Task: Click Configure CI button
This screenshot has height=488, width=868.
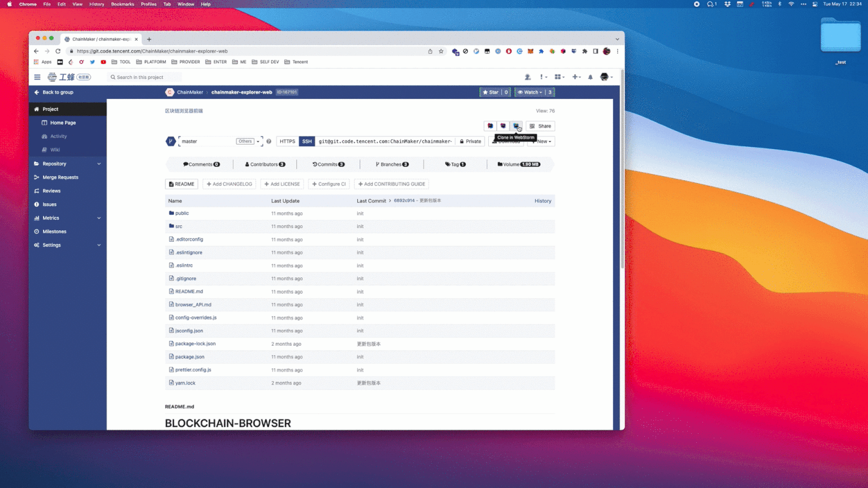Action: (329, 184)
